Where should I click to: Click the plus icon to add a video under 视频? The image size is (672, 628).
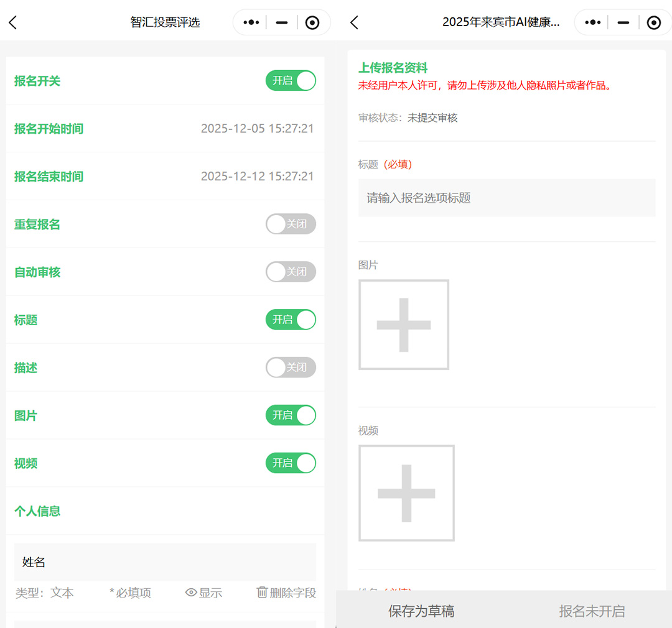pos(406,493)
